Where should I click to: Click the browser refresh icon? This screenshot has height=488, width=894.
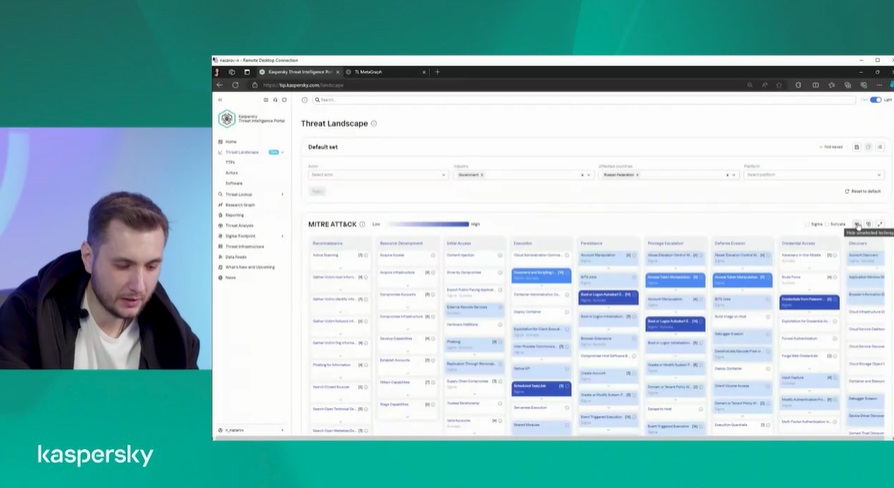pos(235,85)
